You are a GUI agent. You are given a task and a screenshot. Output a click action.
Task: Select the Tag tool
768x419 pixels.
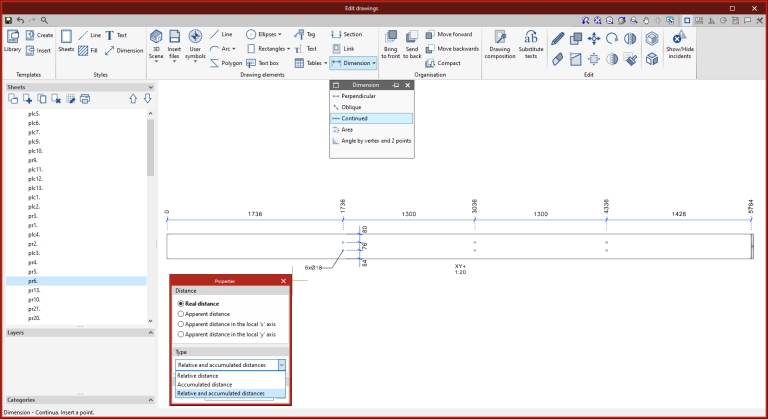tap(305, 34)
